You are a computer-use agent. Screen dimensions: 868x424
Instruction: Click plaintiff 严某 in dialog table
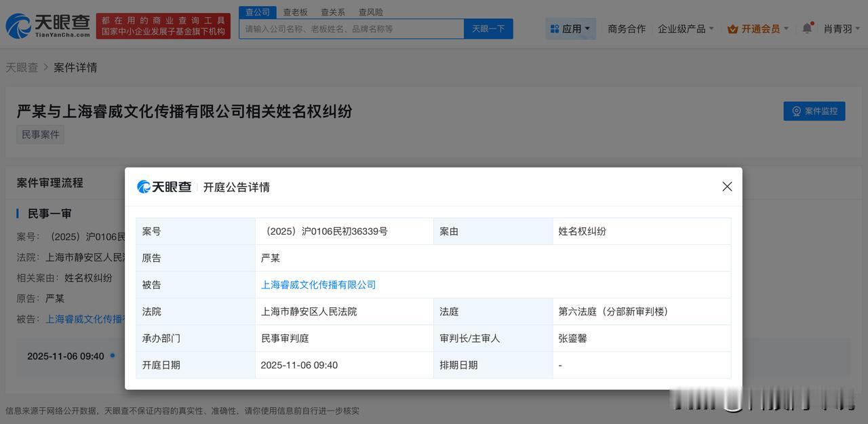coord(270,258)
